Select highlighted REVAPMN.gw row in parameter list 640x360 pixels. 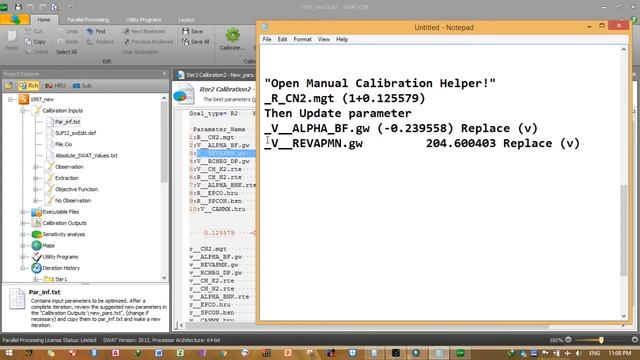point(227,153)
